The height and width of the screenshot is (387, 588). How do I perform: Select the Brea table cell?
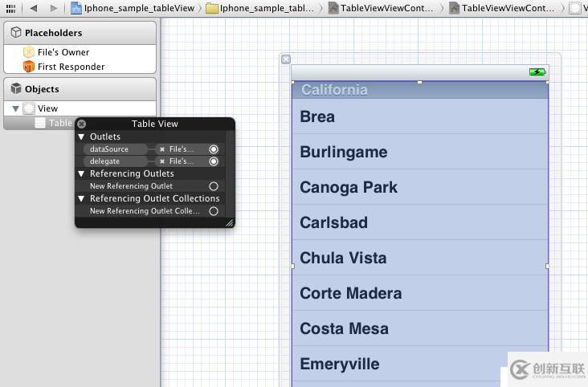click(x=420, y=116)
